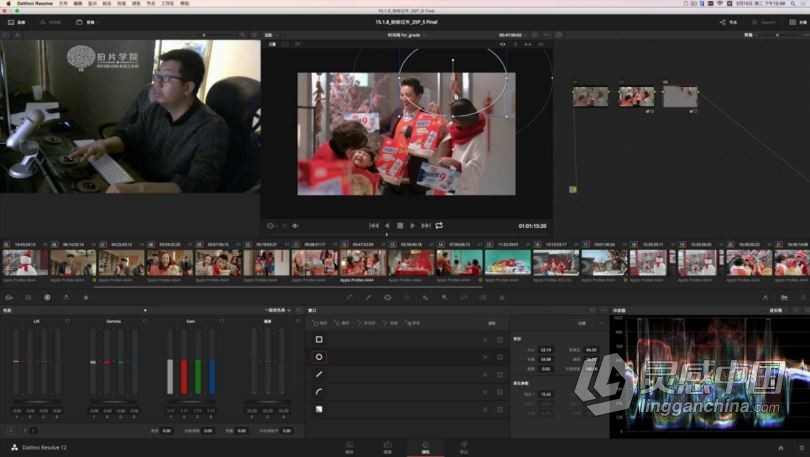Open the Keyframes palette icon
Screen dimensions: 810x457
point(765,297)
